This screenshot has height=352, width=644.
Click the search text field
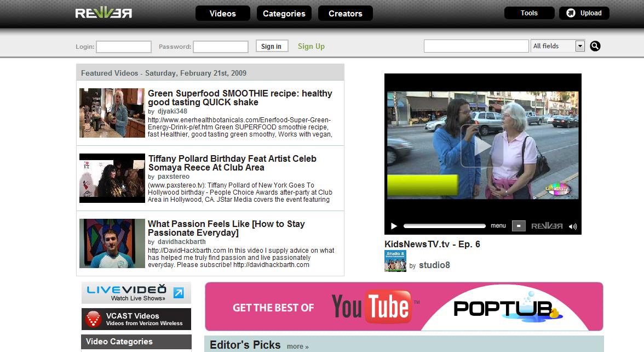pos(476,46)
